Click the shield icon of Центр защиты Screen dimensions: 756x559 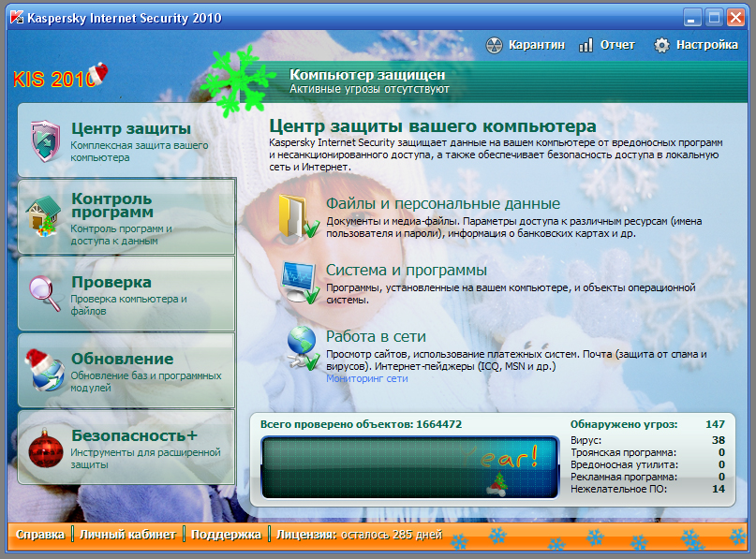click(x=46, y=140)
